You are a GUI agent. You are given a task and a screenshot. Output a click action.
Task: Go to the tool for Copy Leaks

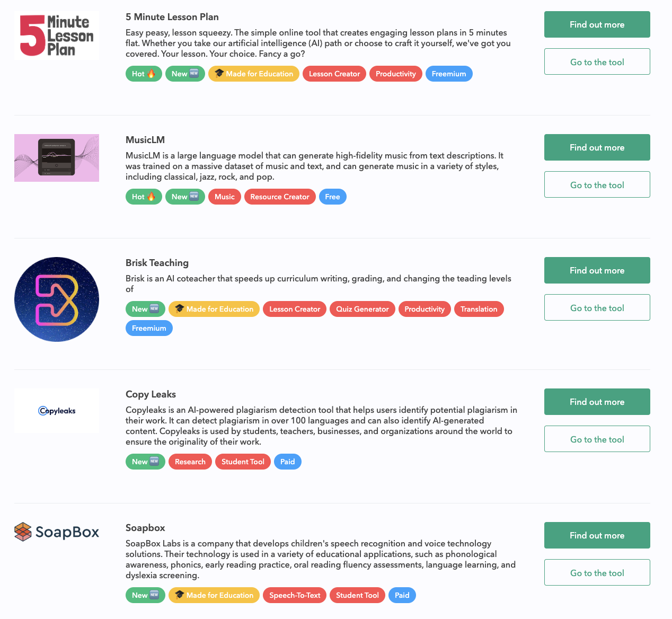point(597,439)
